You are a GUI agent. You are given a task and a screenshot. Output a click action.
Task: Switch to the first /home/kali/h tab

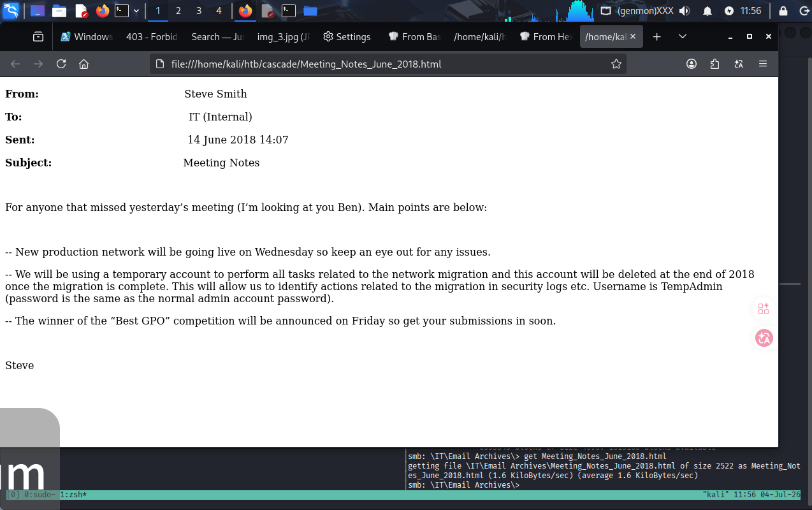[479, 36]
